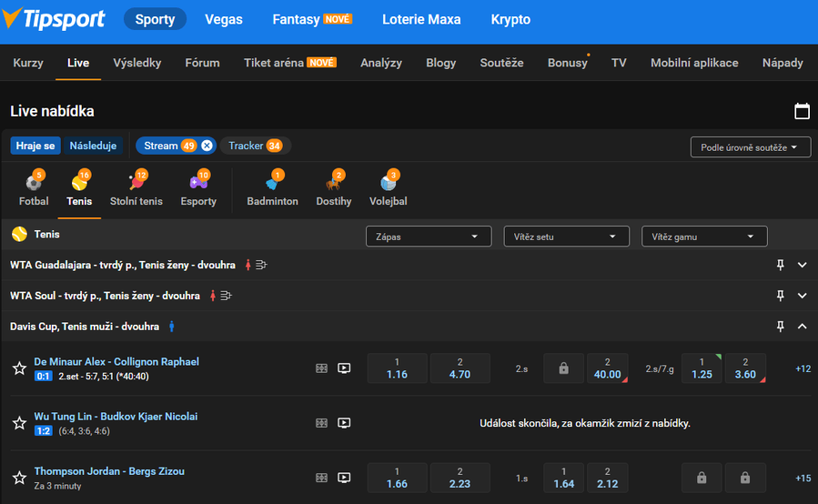This screenshot has width=818, height=504.
Task: Bet on De Minaur at odds 1.16
Action: 397,368
